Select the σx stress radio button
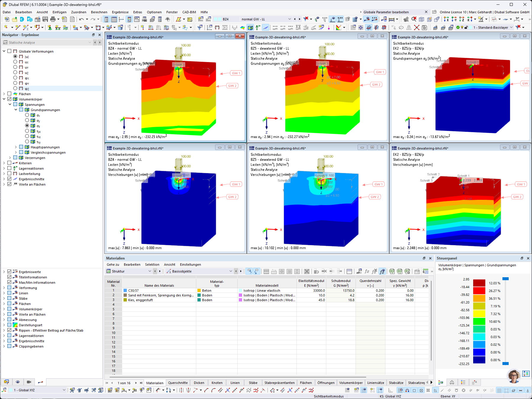 pos(27,115)
